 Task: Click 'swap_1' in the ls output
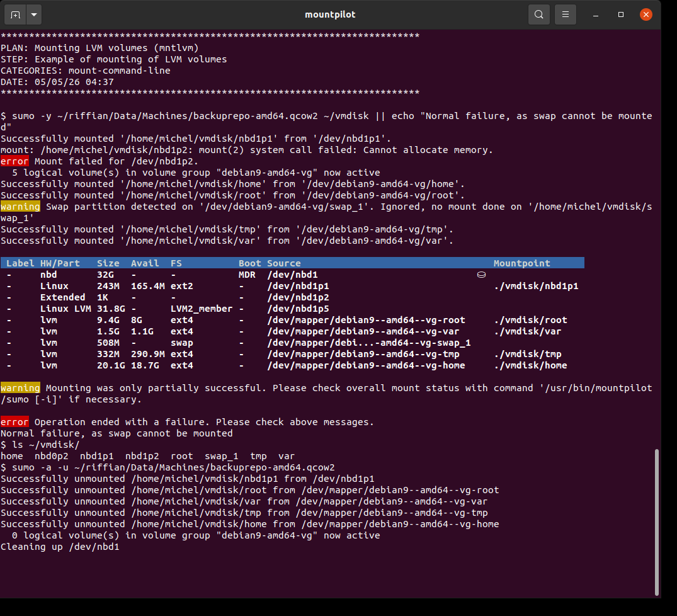(x=221, y=456)
